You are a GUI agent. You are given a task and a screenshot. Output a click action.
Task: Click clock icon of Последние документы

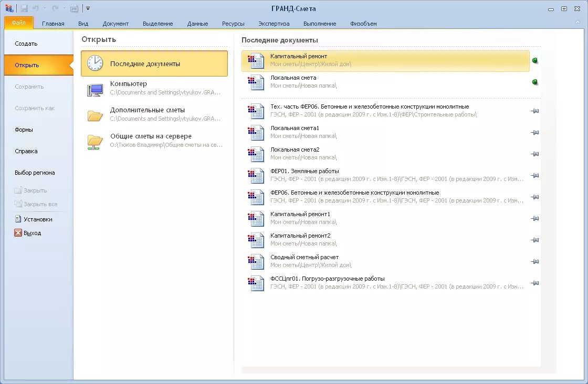[95, 63]
